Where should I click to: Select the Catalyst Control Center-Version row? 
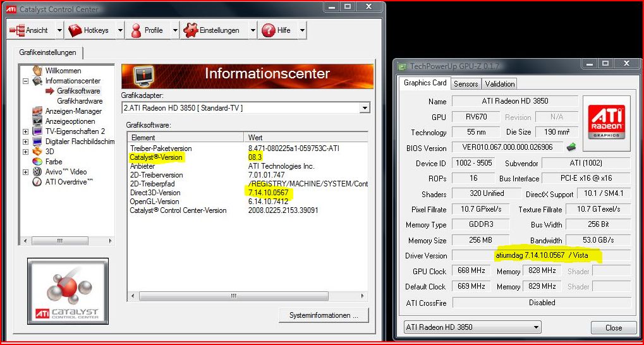coord(247,210)
